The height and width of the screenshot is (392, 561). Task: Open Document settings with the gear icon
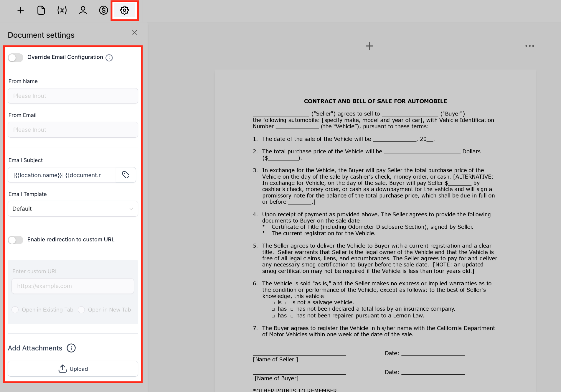(x=124, y=10)
